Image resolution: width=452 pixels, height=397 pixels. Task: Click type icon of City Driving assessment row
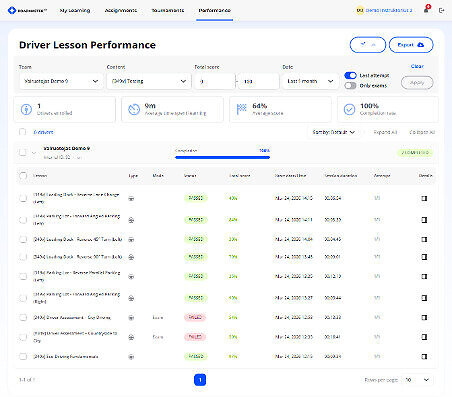tap(131, 318)
